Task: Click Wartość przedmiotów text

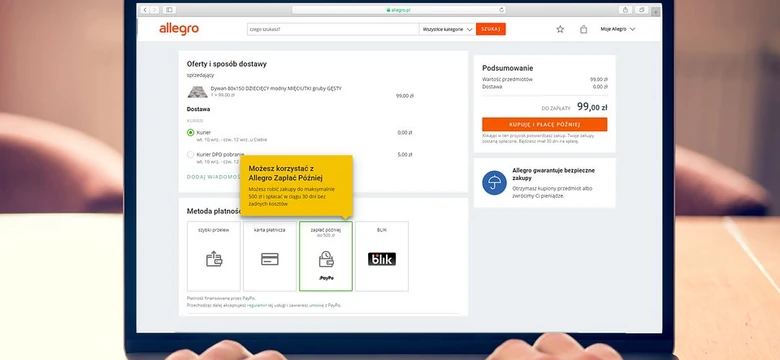Action: pos(507,80)
